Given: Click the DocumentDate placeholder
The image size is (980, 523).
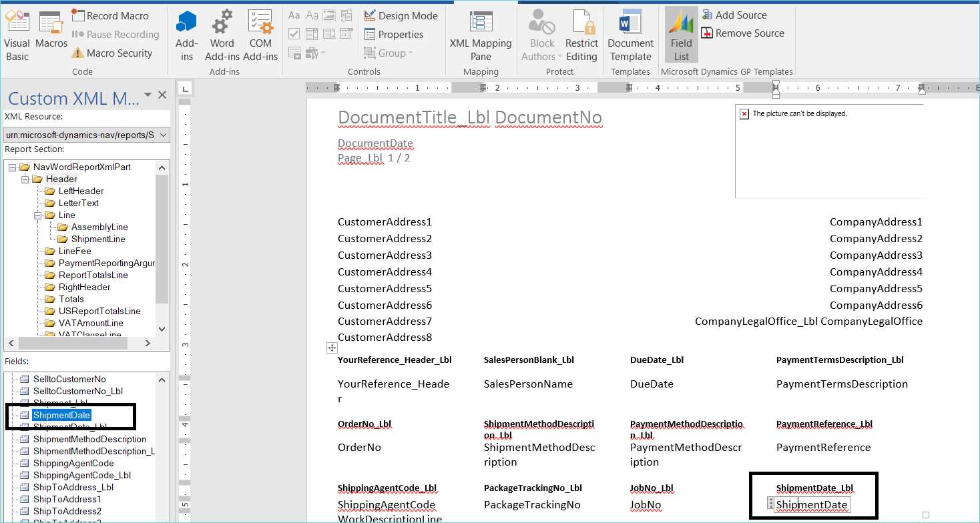Looking at the screenshot, I should tap(375, 143).
